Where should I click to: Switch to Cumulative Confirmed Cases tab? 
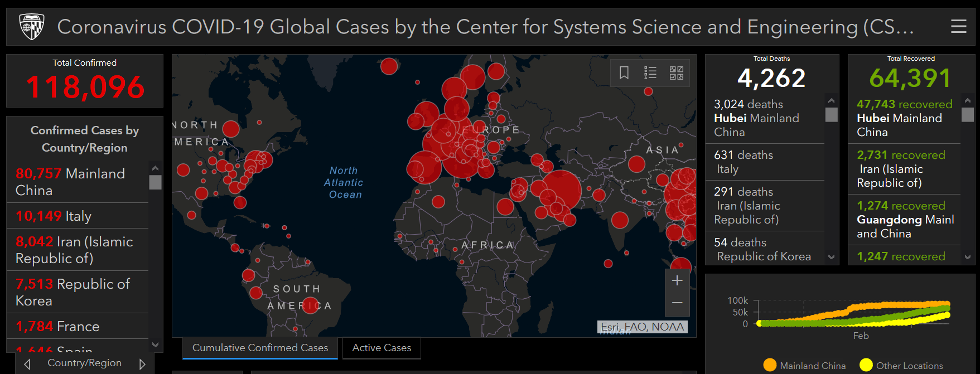coord(260,348)
